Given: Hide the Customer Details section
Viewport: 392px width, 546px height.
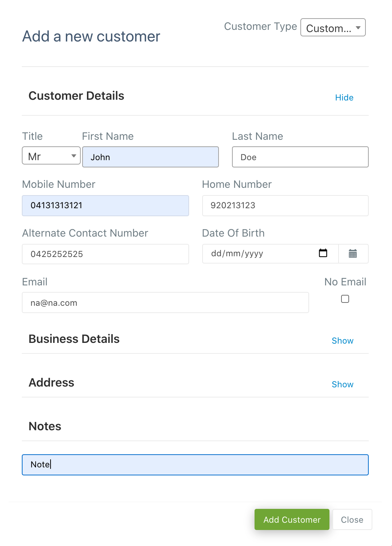Looking at the screenshot, I should pyautogui.click(x=344, y=98).
